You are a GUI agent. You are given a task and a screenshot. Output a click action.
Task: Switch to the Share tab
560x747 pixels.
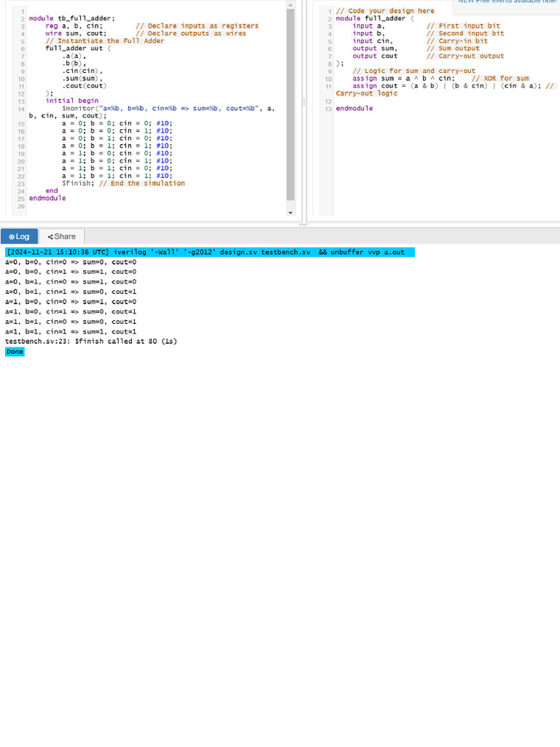point(62,236)
